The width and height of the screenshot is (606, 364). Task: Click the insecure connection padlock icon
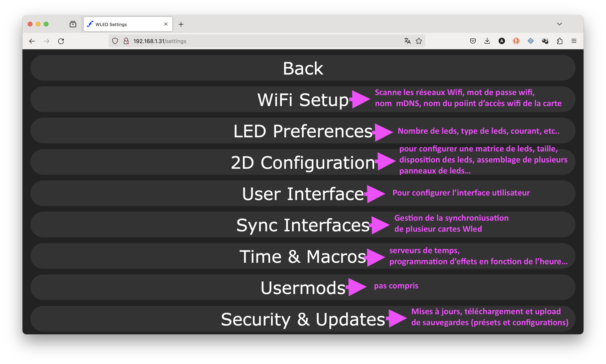126,41
